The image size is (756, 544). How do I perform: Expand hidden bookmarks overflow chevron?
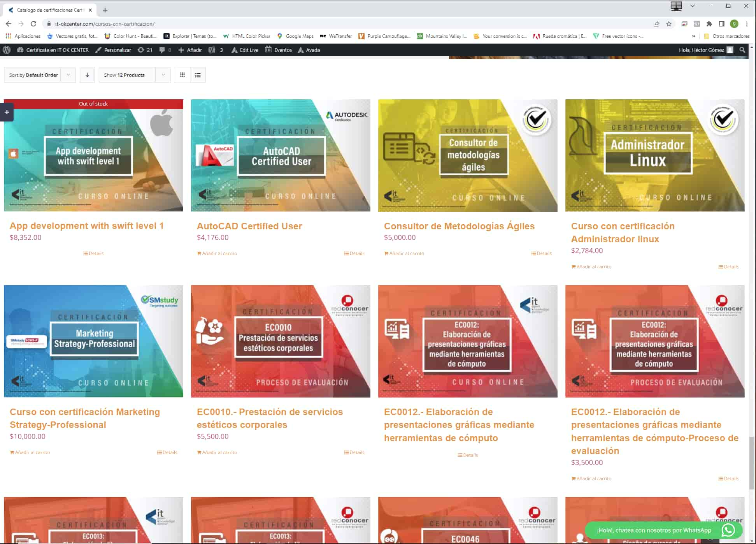click(693, 36)
